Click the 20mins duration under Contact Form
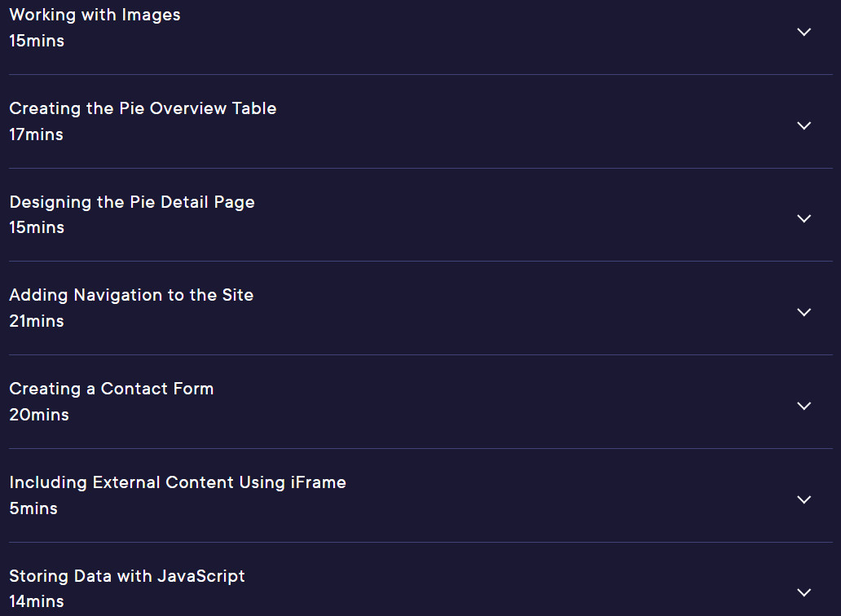Viewport: 841px width, 616px height. click(39, 415)
